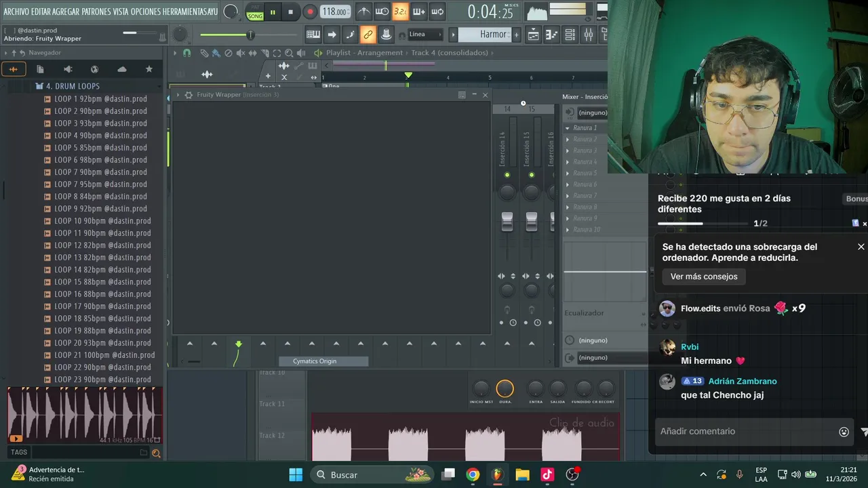This screenshot has height=488, width=868.
Task: Click the browser search magnifier icon
Action: click(156, 453)
